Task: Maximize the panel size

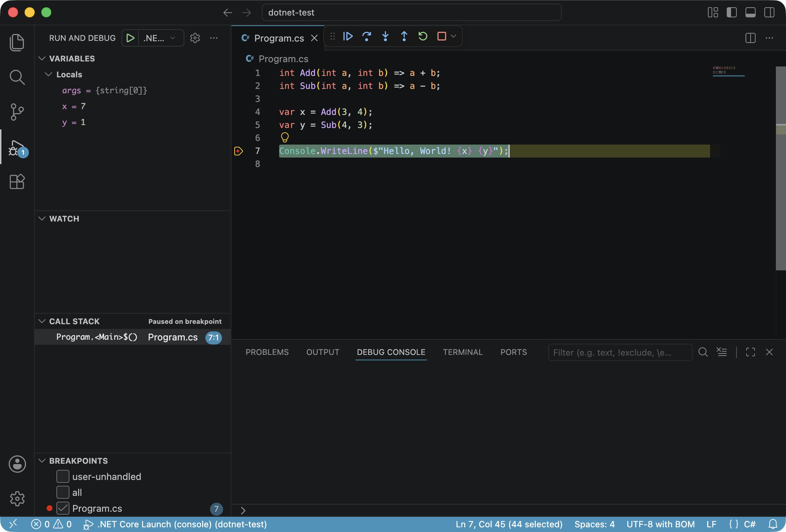Action: [750, 352]
